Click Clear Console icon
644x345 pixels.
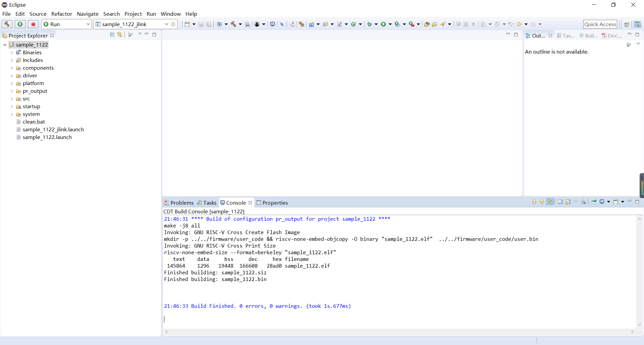(583, 202)
